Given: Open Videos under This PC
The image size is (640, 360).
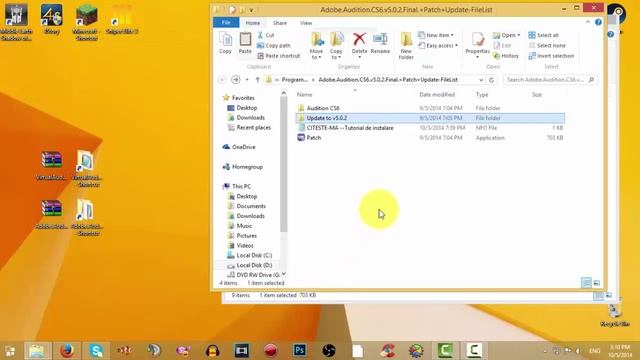Looking at the screenshot, I should (x=245, y=245).
